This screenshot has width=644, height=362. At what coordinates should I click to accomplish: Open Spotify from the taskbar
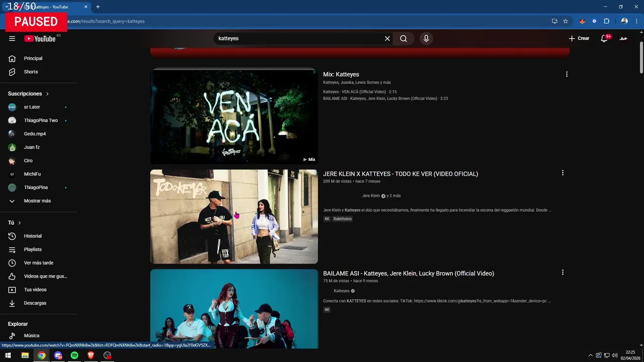coord(74,355)
